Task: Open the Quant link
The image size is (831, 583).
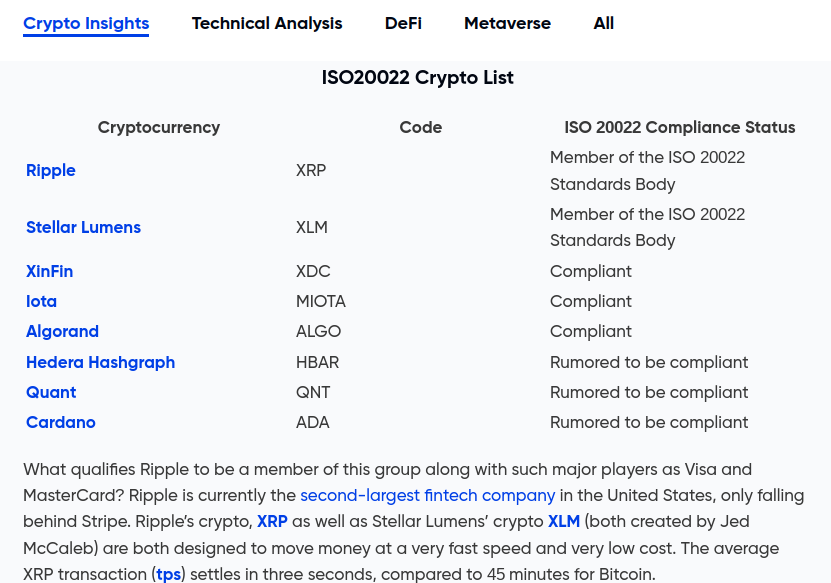Action: point(51,393)
